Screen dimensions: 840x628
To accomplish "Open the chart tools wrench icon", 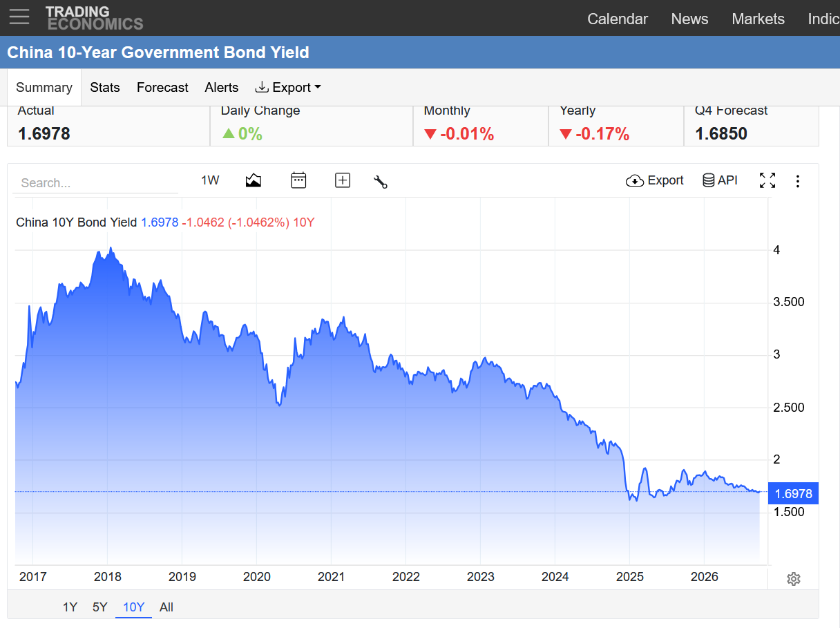I will 380,182.
